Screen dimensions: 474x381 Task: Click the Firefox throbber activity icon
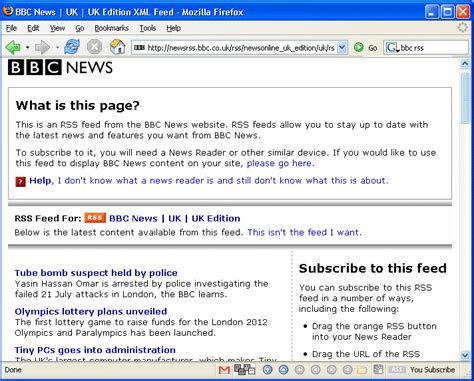pyautogui.click(x=462, y=28)
